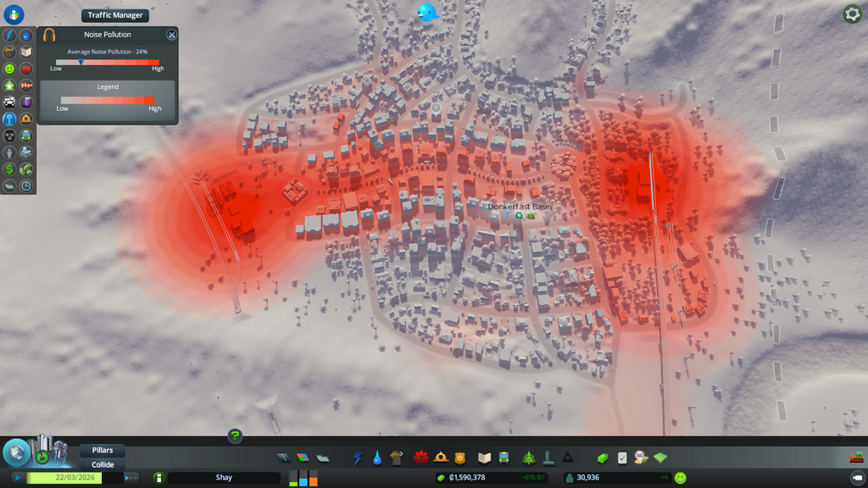Close the Noise Pollution panel

[171, 35]
